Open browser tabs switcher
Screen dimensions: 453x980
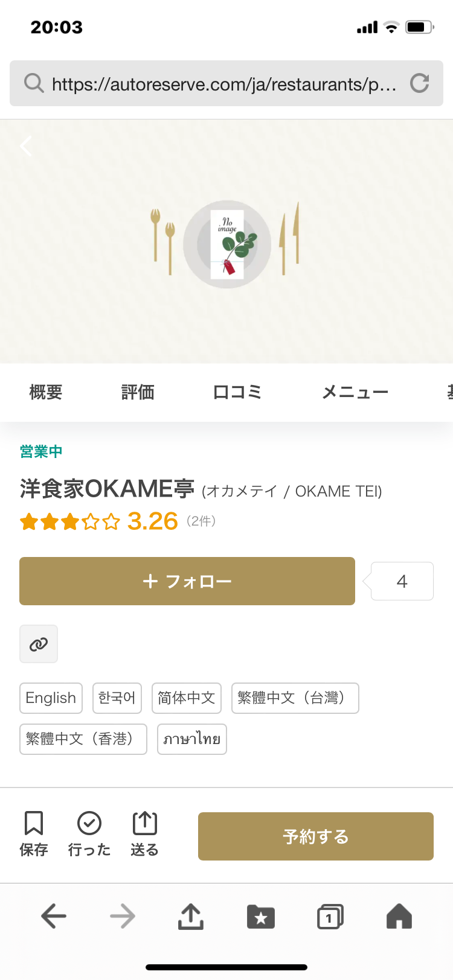click(330, 917)
